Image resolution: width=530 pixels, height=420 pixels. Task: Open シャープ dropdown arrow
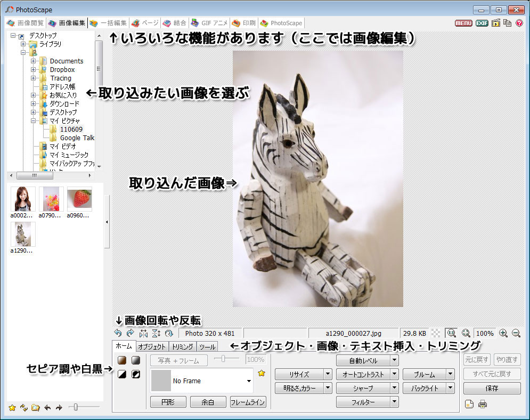pyautogui.click(x=395, y=388)
